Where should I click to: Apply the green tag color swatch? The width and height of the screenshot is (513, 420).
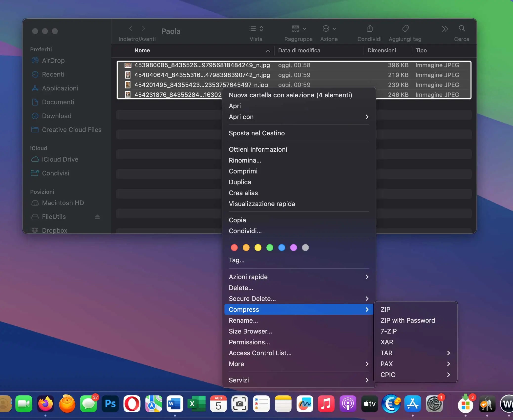pyautogui.click(x=270, y=248)
